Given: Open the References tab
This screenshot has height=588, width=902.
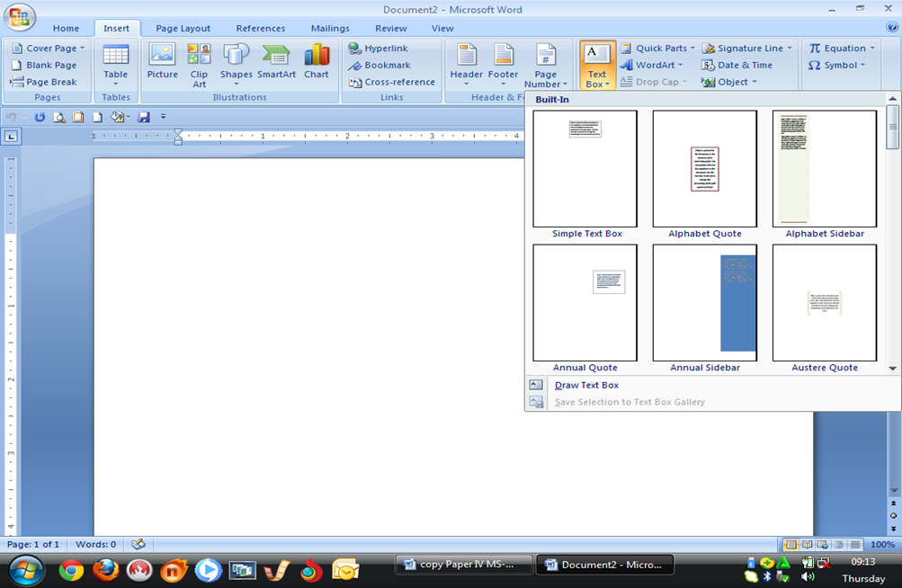Looking at the screenshot, I should [261, 28].
